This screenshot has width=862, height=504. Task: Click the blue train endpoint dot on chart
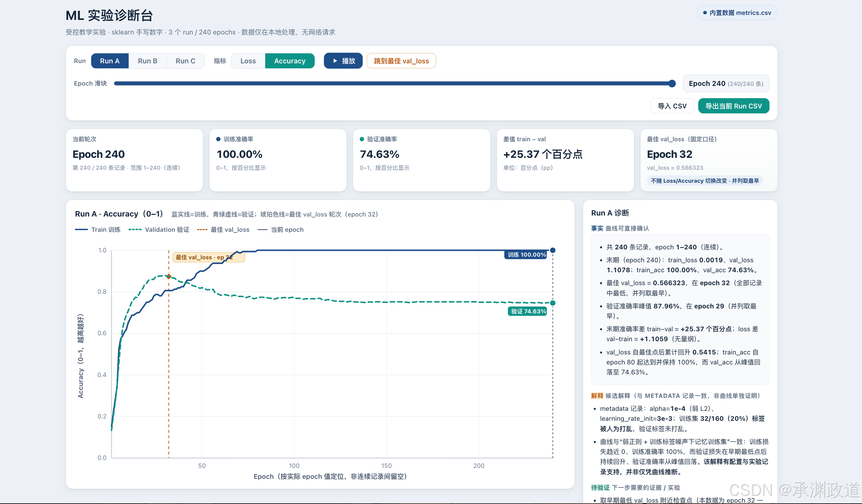[553, 250]
